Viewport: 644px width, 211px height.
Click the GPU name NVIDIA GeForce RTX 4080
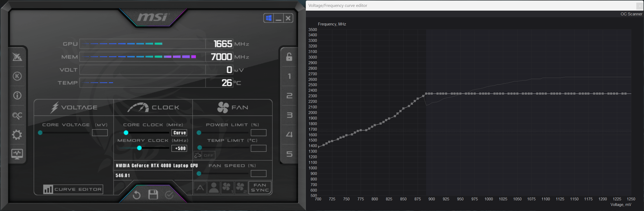[x=157, y=165]
